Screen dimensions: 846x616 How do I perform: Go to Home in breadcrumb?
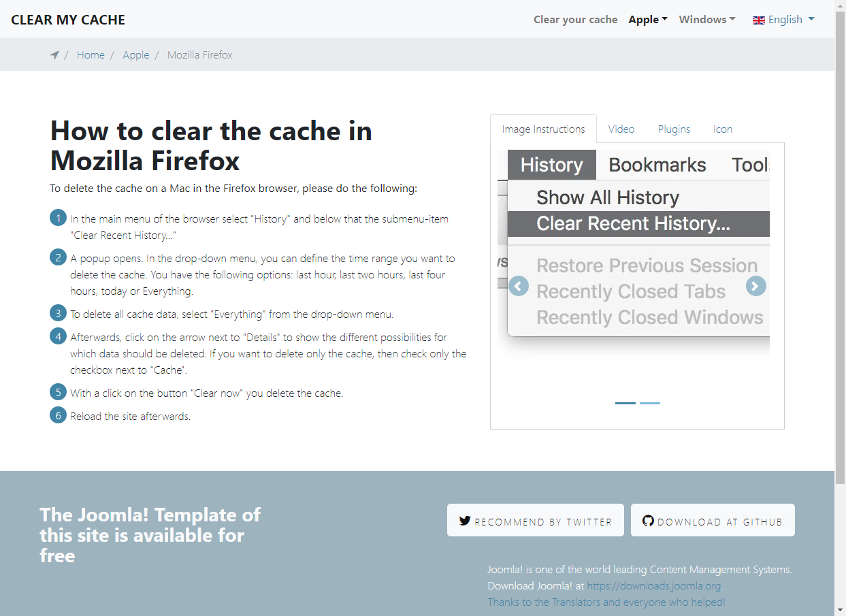click(91, 55)
